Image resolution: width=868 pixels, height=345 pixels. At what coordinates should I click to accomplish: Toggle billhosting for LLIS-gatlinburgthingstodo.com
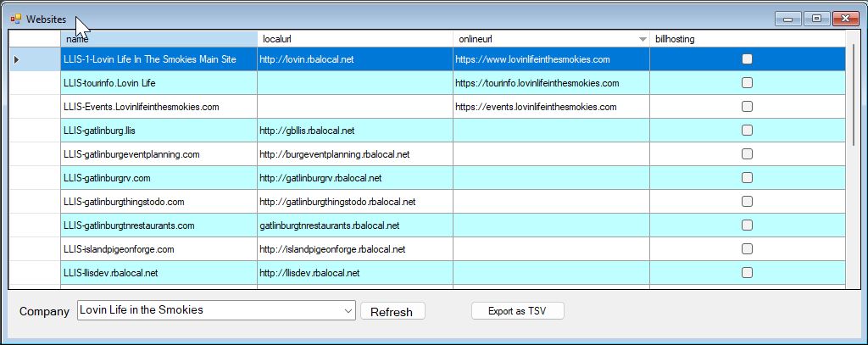tap(747, 202)
